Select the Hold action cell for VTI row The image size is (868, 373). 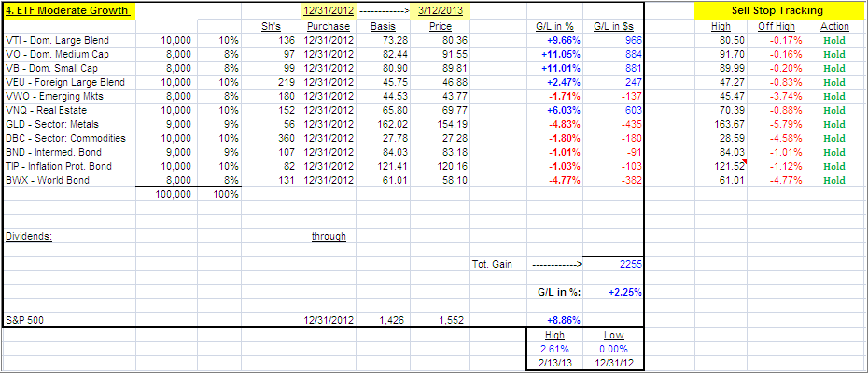[834, 40]
